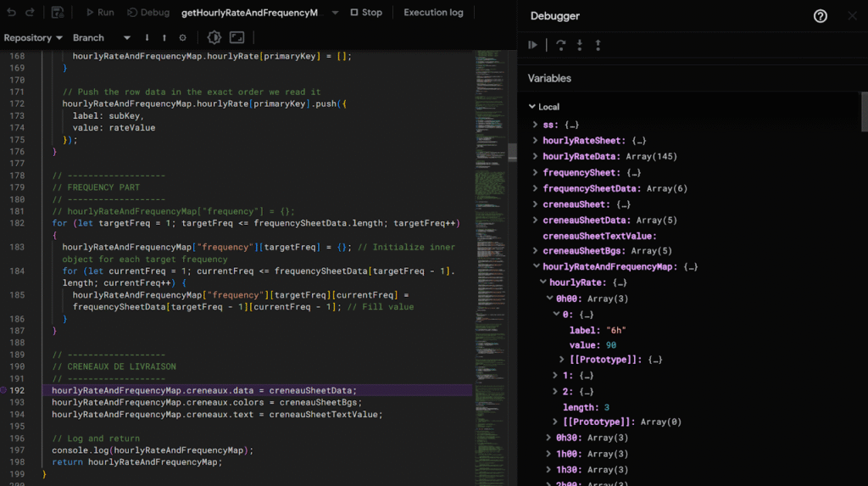Collapse the Local variables section
The width and height of the screenshot is (868, 486).
coord(532,107)
